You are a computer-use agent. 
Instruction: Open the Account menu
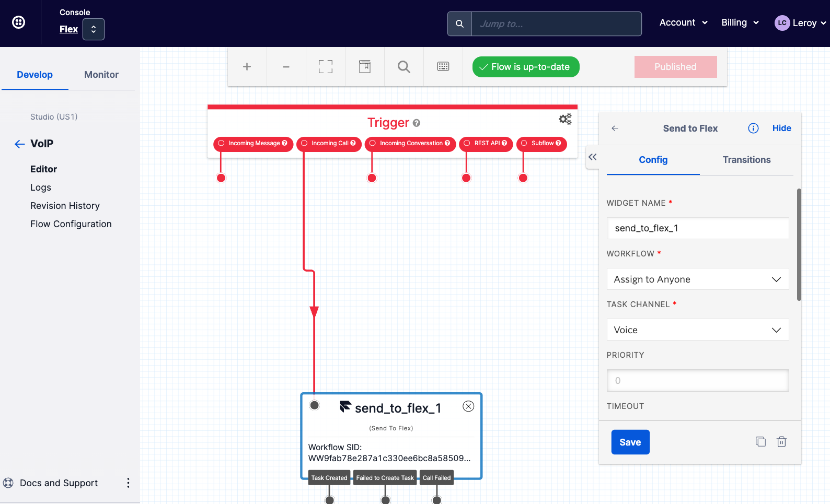(x=683, y=22)
